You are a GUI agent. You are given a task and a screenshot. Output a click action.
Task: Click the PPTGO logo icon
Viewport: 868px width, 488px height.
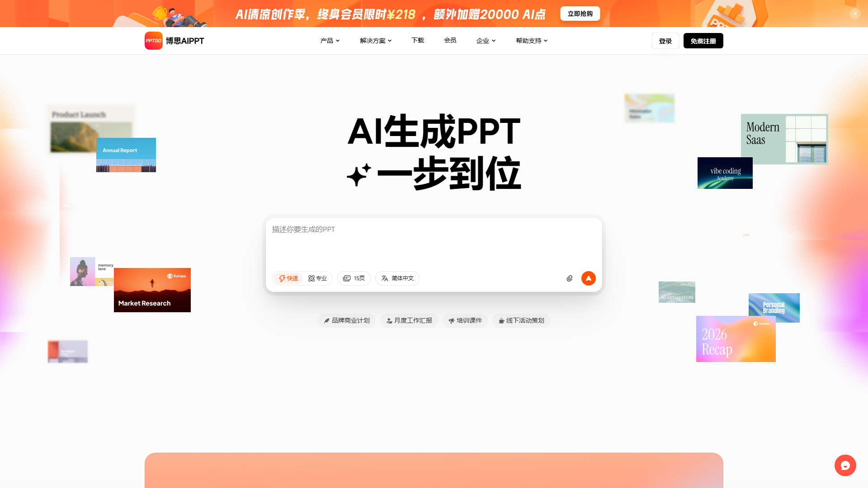154,41
